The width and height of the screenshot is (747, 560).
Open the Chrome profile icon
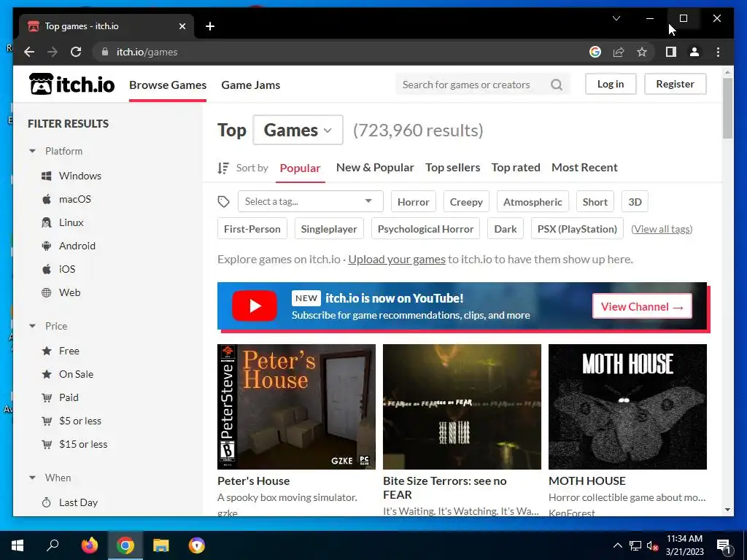tap(694, 52)
